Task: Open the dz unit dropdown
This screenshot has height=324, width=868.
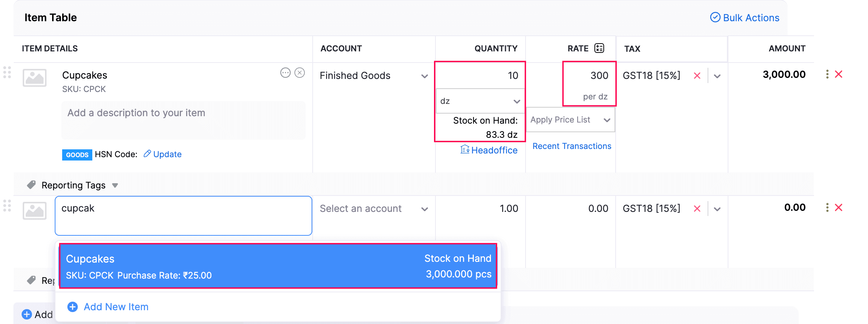Action: click(517, 101)
